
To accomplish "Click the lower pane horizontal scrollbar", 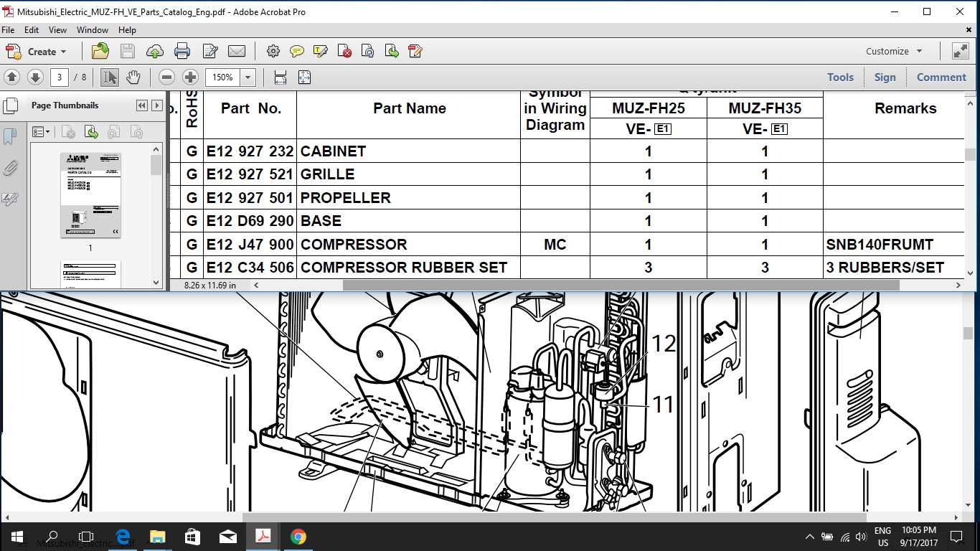I will pyautogui.click(x=554, y=517).
